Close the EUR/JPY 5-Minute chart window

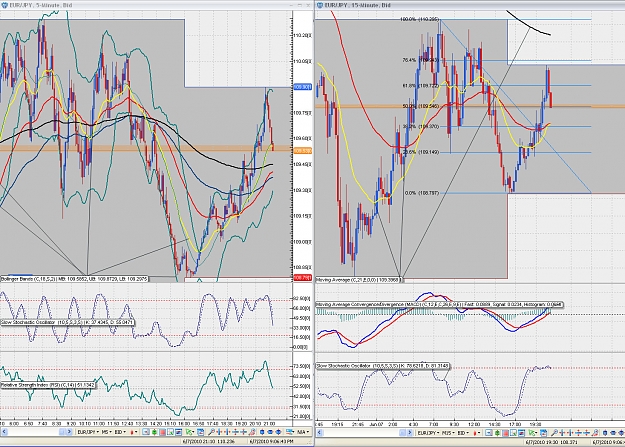click(x=308, y=5)
